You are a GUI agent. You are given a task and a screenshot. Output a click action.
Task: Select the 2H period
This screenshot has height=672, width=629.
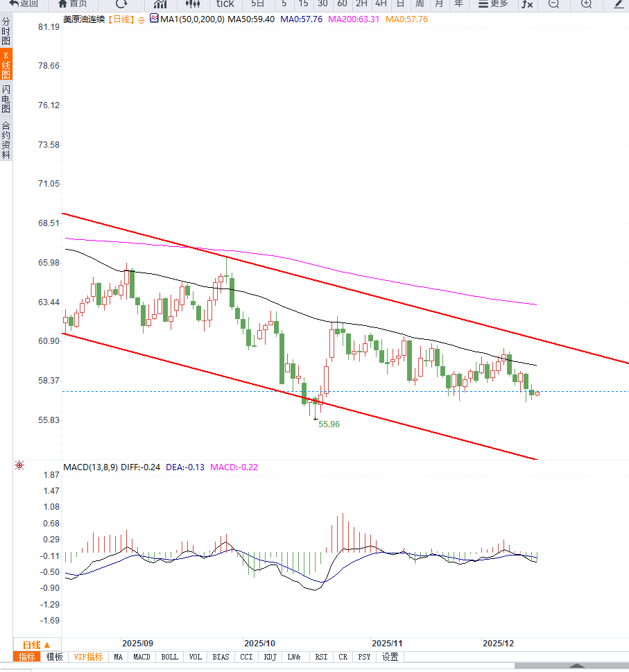pyautogui.click(x=361, y=4)
